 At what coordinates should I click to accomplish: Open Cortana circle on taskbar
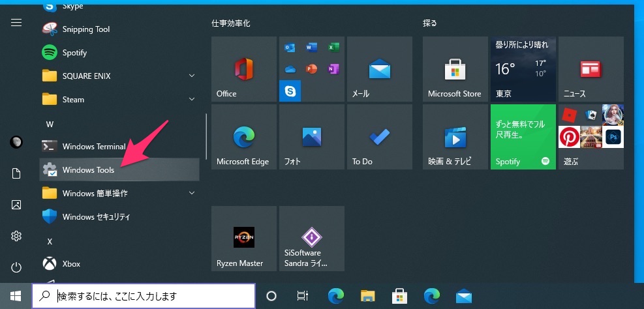click(x=271, y=296)
